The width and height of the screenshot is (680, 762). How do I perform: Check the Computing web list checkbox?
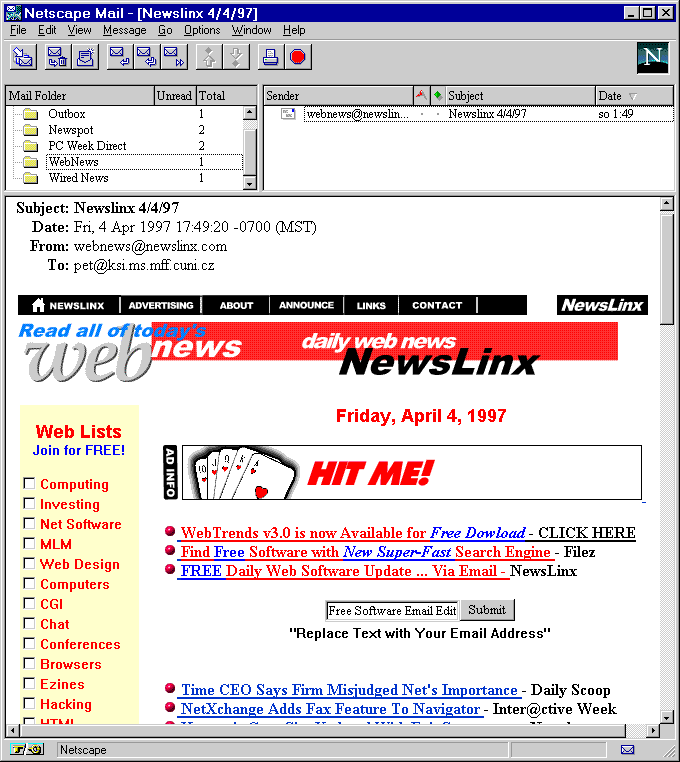point(29,484)
